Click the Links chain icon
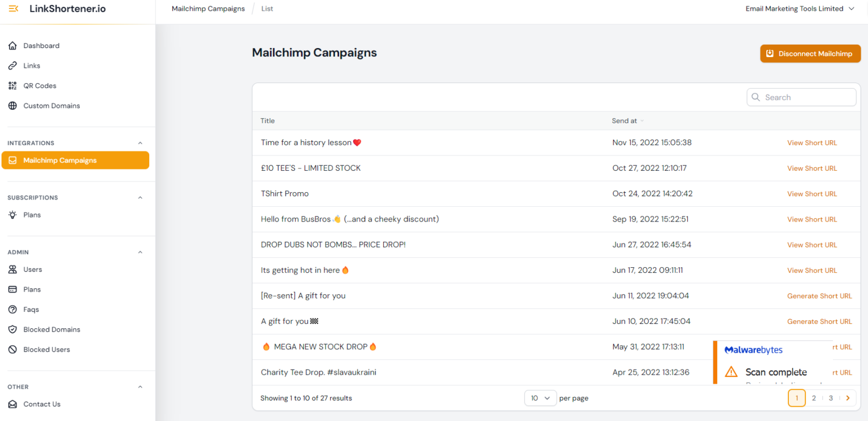The width and height of the screenshot is (868, 421). pyautogui.click(x=12, y=66)
